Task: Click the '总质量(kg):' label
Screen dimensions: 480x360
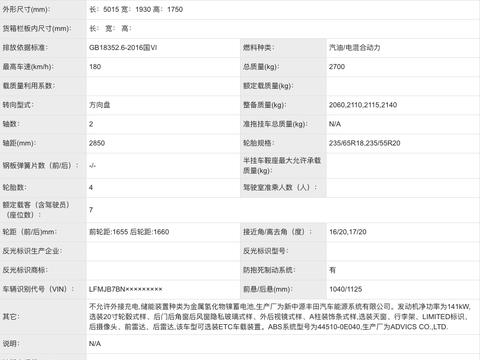Action: [x=261, y=67]
